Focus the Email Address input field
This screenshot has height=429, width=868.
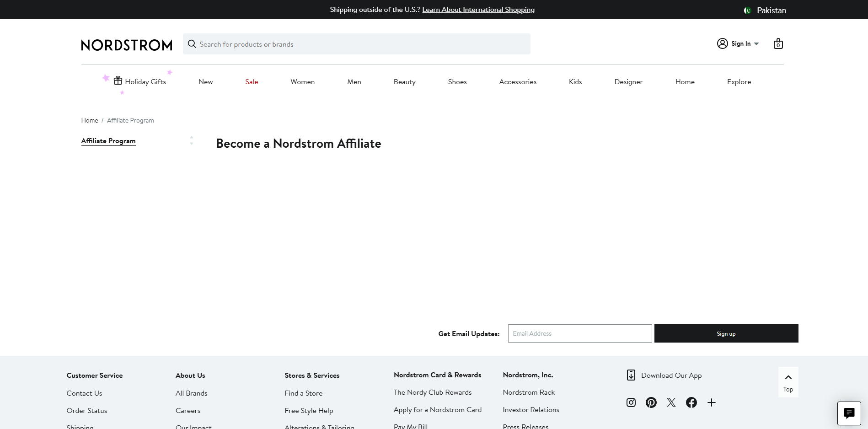579,333
